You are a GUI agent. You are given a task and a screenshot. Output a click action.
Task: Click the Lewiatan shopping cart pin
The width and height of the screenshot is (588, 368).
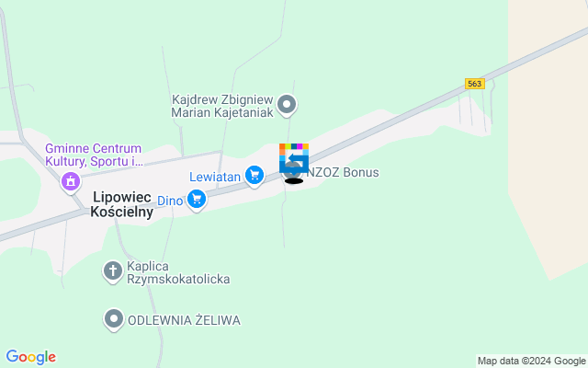(x=254, y=177)
